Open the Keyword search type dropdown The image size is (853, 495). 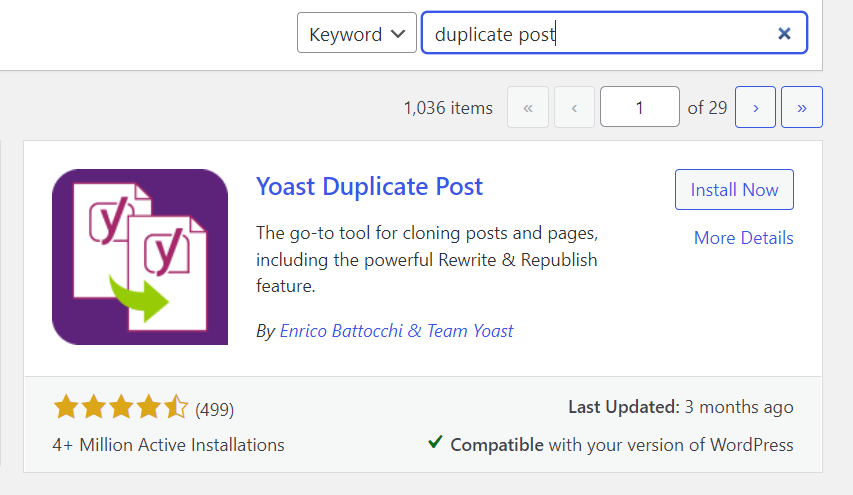357,33
